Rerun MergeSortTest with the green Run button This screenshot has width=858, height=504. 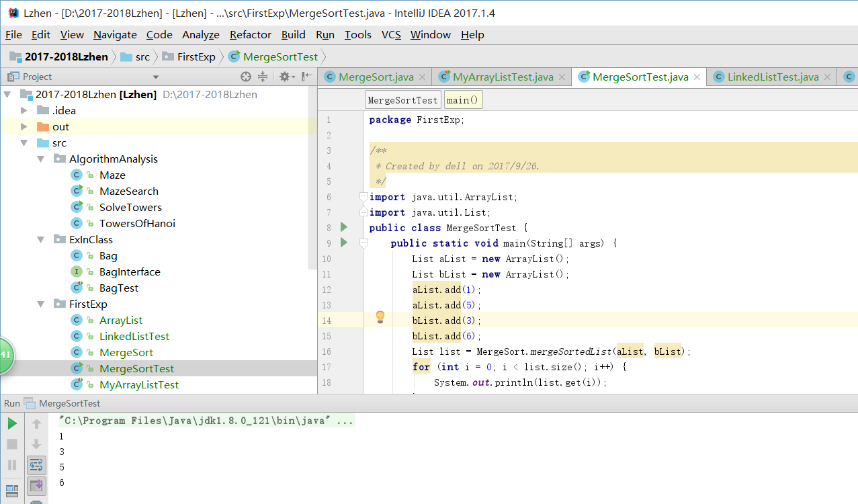(12, 423)
